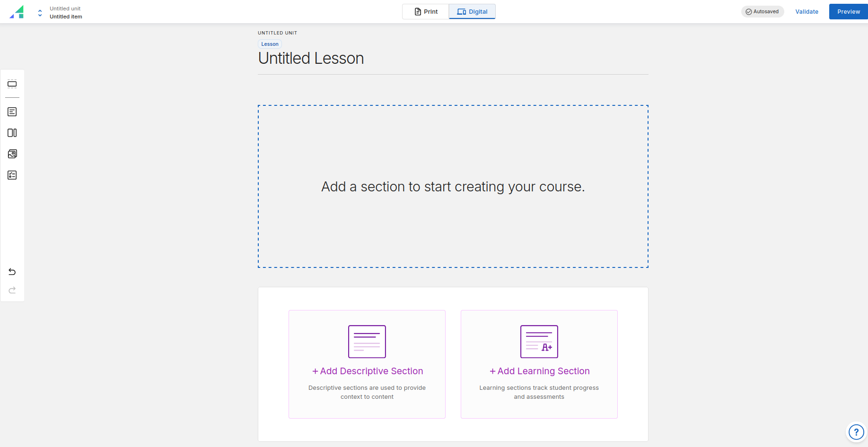
Task: Click the UNTITLED UNIT heading text
Action: (277, 33)
